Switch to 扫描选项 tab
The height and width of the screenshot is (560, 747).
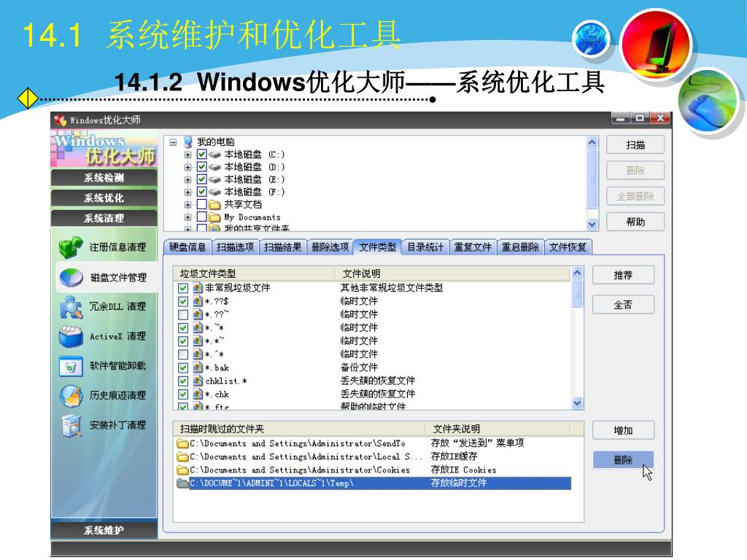pyautogui.click(x=235, y=246)
